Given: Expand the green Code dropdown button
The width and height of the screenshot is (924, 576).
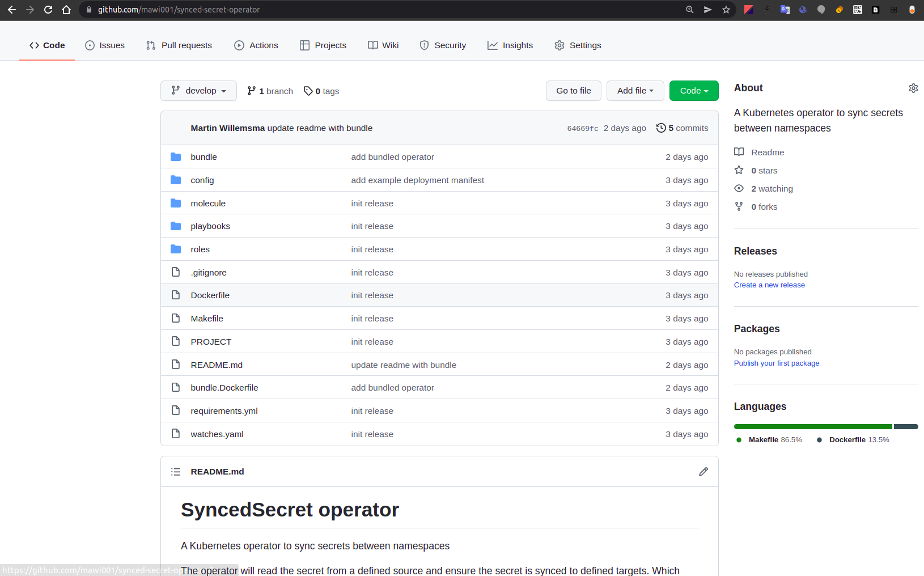Looking at the screenshot, I should [693, 91].
